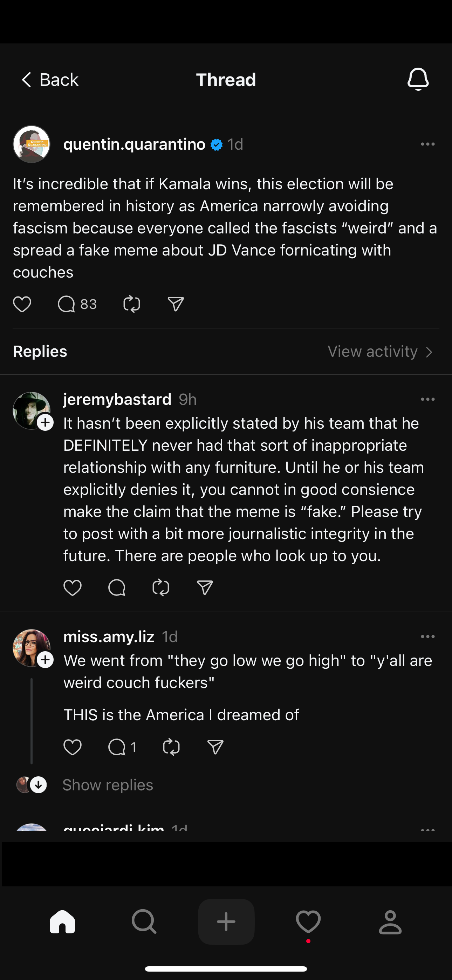Go Back to previous screen

click(49, 80)
